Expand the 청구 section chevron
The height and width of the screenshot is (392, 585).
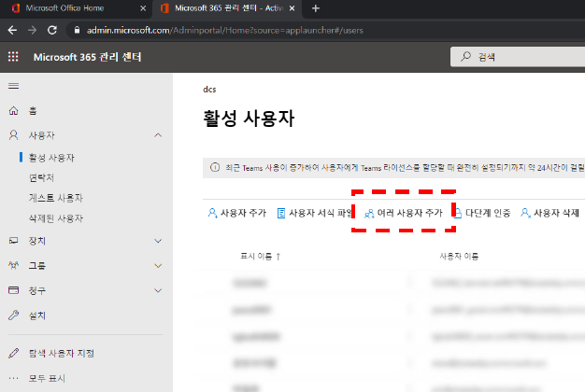tap(158, 290)
